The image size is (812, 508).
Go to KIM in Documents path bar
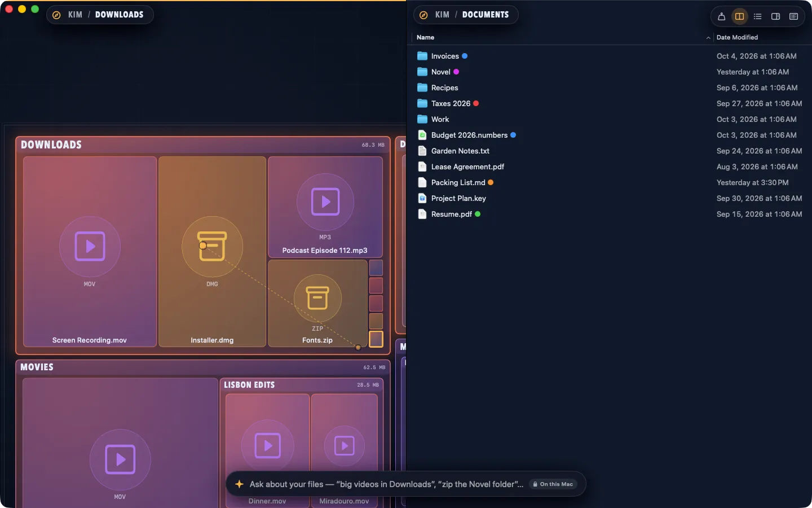tap(442, 15)
